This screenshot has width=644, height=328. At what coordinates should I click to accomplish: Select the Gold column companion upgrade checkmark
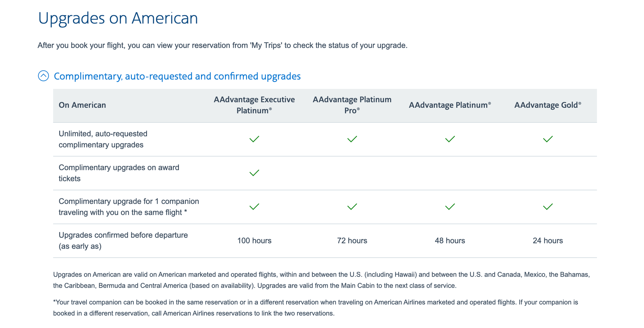[x=548, y=207]
